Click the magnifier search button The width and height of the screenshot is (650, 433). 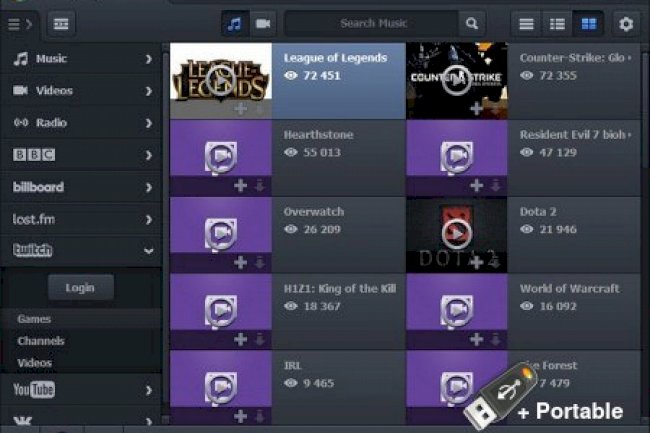tap(472, 24)
